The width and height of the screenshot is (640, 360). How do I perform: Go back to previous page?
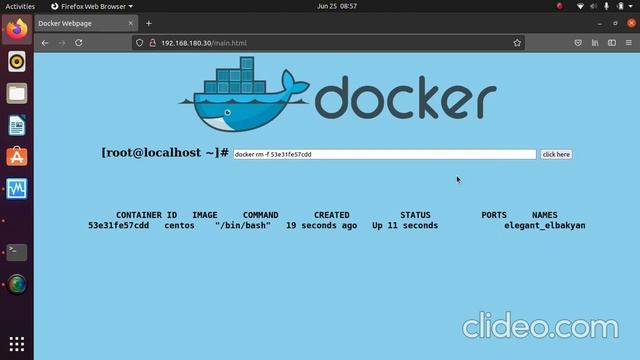45,43
